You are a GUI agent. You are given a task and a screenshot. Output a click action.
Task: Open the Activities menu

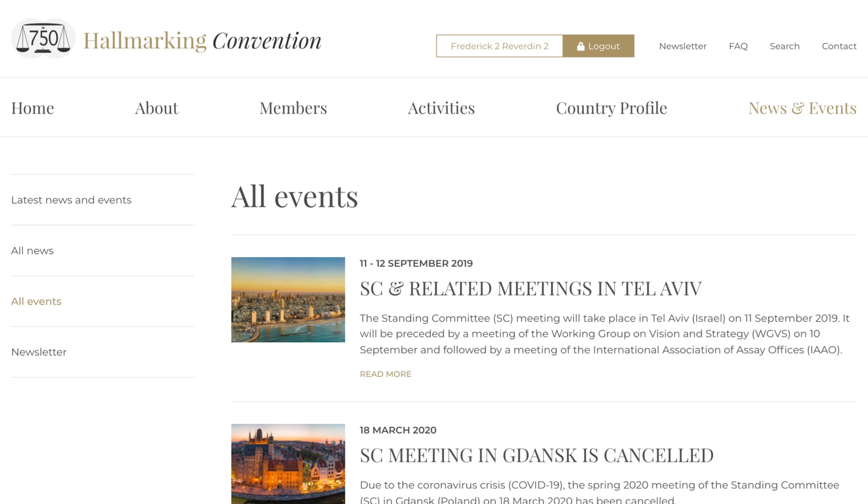tap(441, 108)
